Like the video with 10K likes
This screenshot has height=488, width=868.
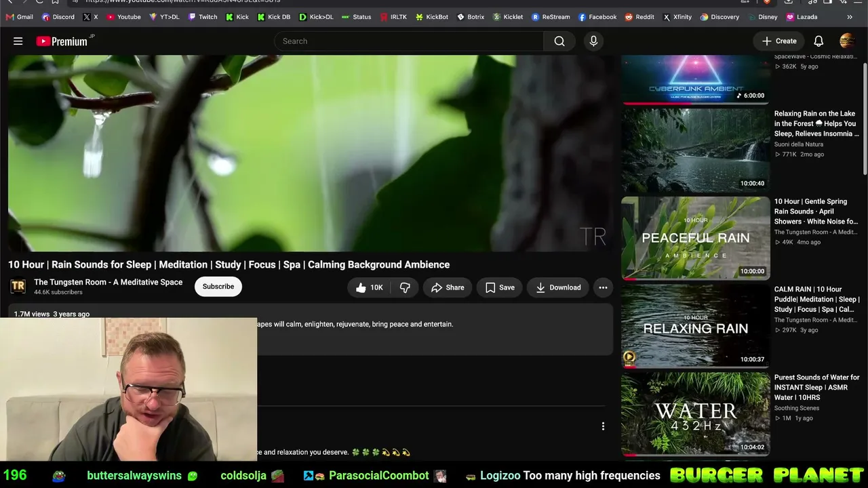(369, 287)
